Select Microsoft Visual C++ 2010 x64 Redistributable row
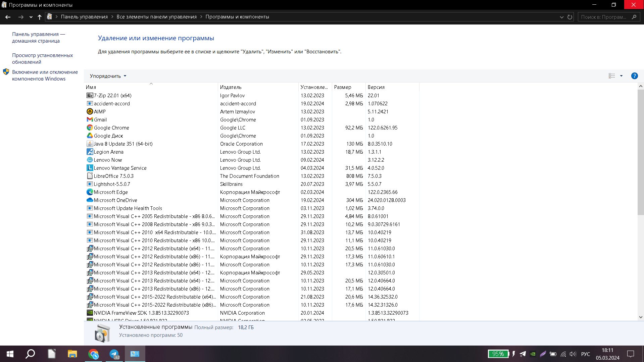This screenshot has height=362, width=644. [251, 232]
